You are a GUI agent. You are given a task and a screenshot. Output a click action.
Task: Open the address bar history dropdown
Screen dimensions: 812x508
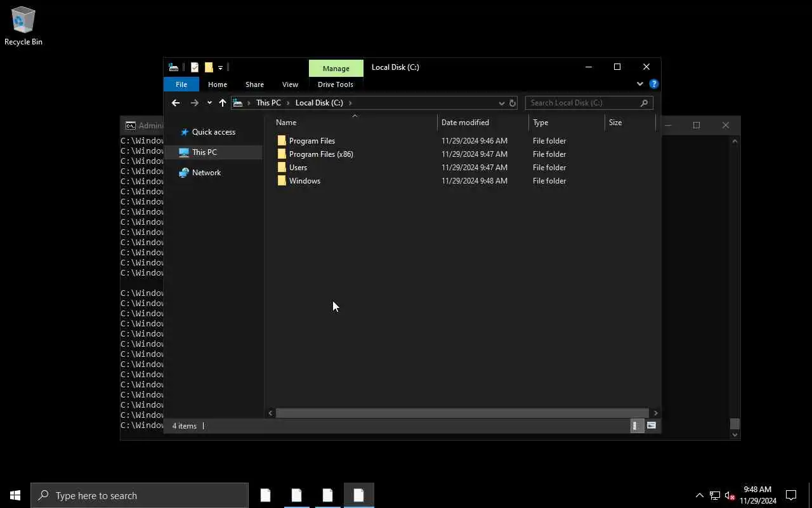tap(502, 103)
